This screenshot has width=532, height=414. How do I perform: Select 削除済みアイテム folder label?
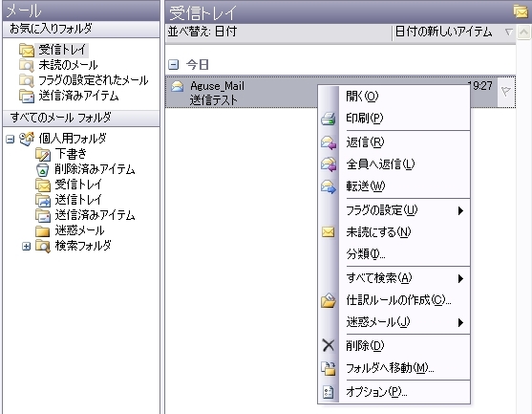pyautogui.click(x=95, y=169)
